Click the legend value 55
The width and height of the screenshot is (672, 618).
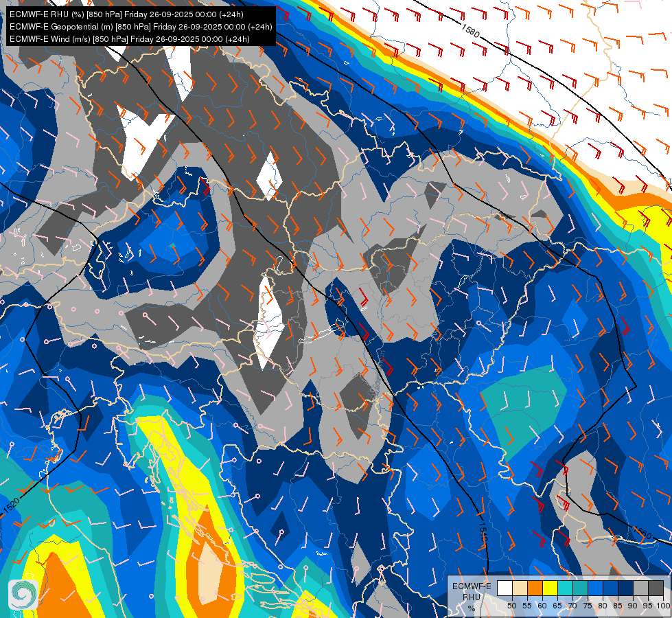tap(527, 606)
